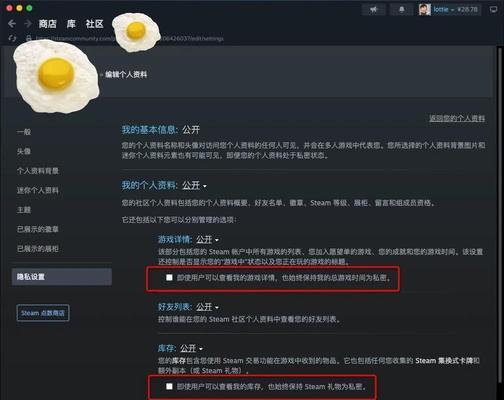The height and width of the screenshot is (400, 504).
Task: Click the user avatar in header
Action: tap(425, 9)
